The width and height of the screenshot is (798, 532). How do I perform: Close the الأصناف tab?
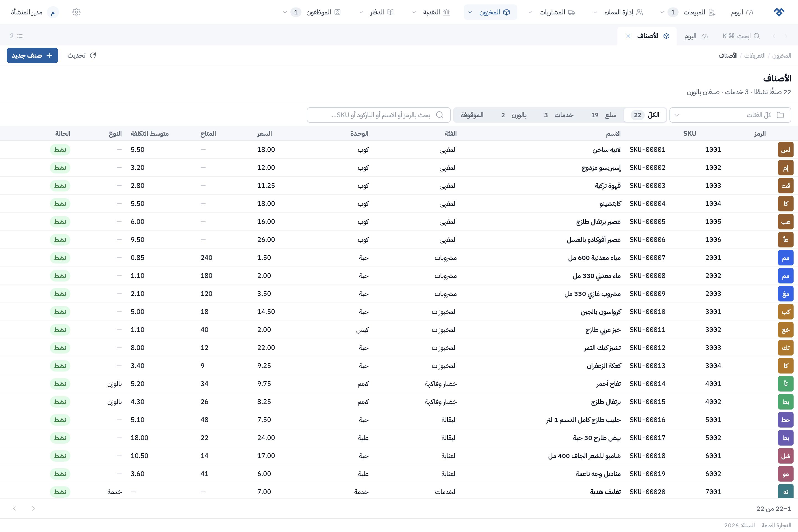click(x=628, y=36)
